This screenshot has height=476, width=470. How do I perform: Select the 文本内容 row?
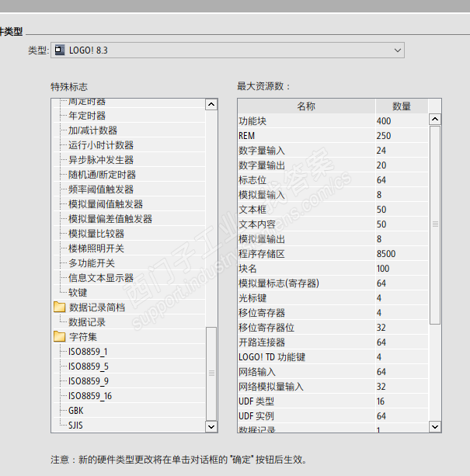click(332, 224)
